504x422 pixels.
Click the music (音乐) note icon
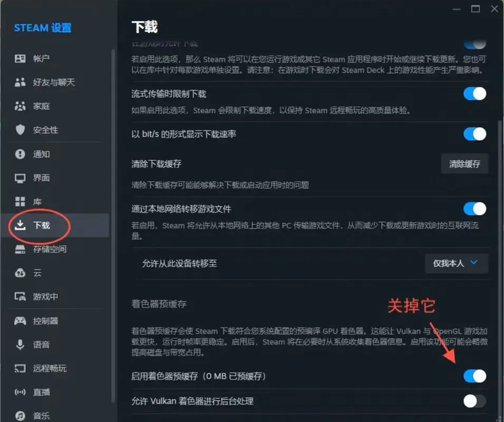click(x=20, y=416)
